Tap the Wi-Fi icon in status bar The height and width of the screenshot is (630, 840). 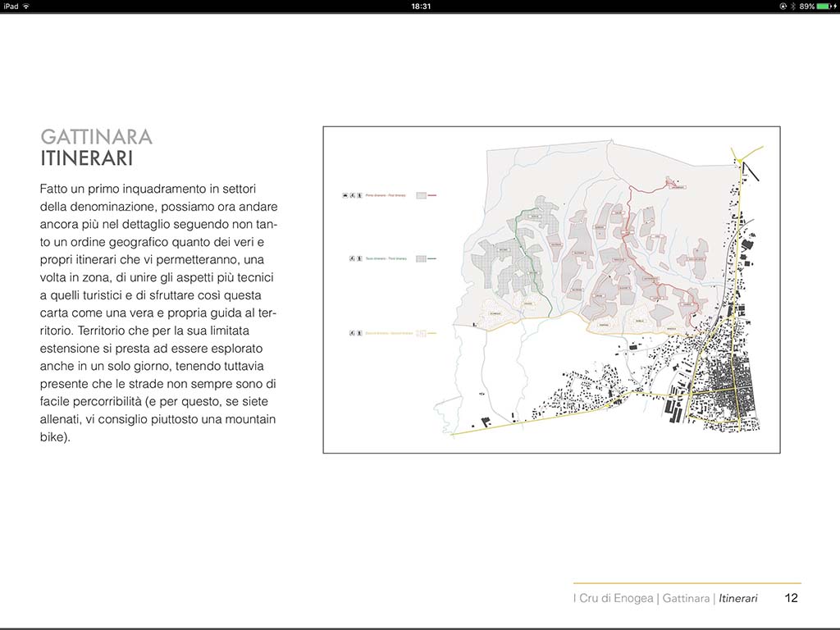[26, 6]
